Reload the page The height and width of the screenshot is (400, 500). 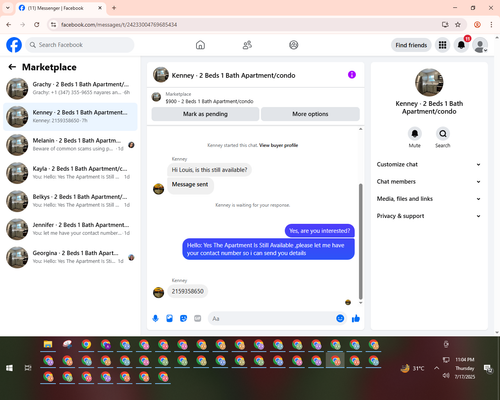click(x=37, y=25)
